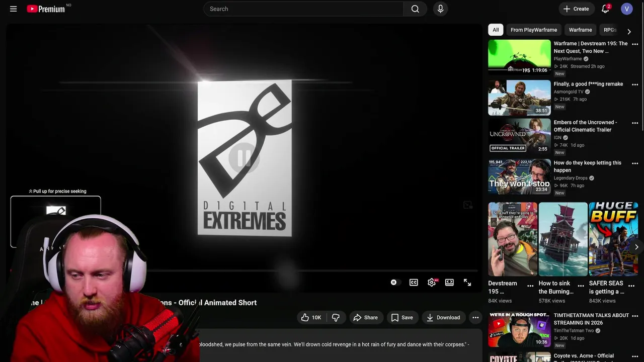The image size is (644, 362).
Task: Select the RPGs filter chip
Action: coord(610,30)
